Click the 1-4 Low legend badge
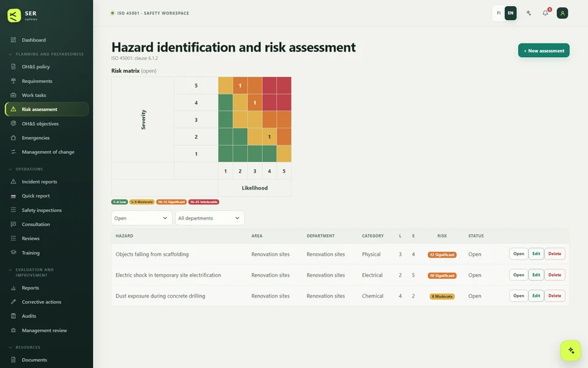 [119, 202]
